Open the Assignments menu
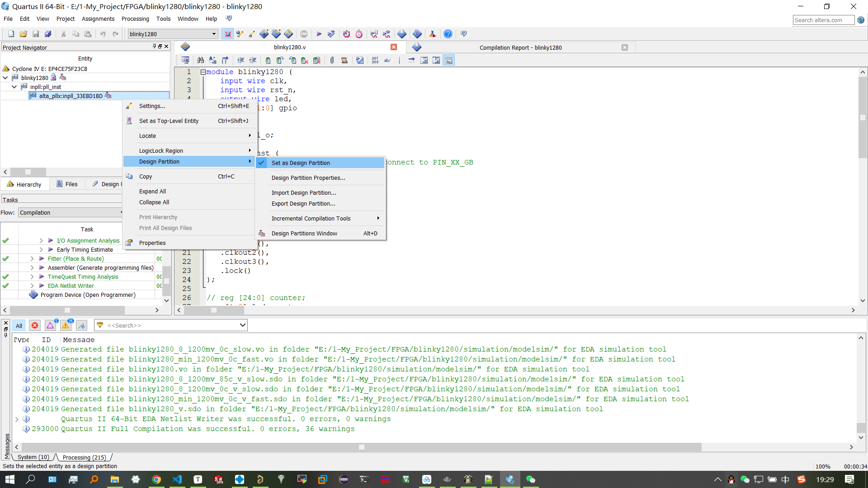Viewport: 868px width, 488px height. (98, 19)
